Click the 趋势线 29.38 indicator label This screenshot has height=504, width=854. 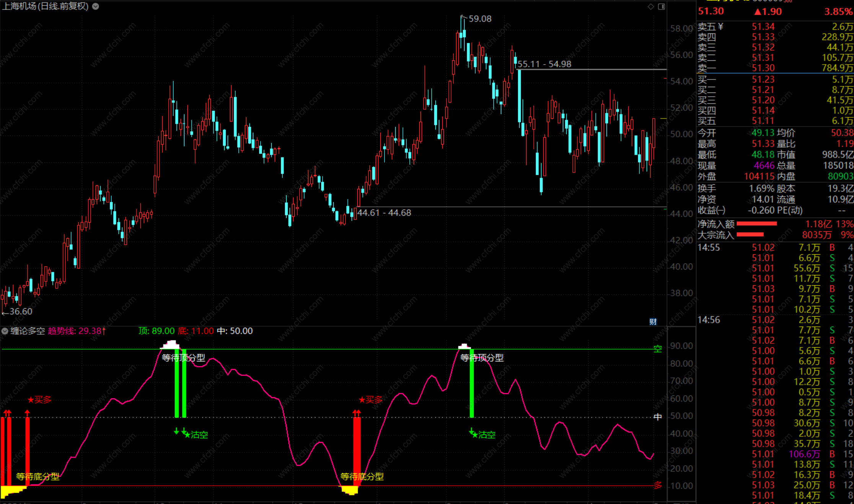pyautogui.click(x=76, y=331)
